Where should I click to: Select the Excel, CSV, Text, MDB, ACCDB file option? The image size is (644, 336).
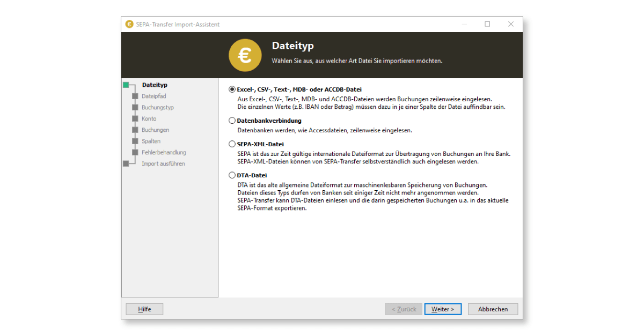coord(232,89)
